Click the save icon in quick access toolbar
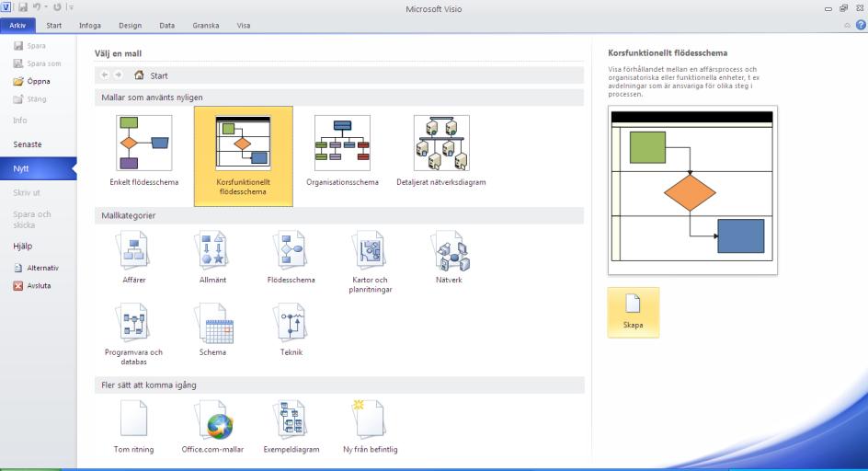The image size is (868, 471). pos(23,7)
